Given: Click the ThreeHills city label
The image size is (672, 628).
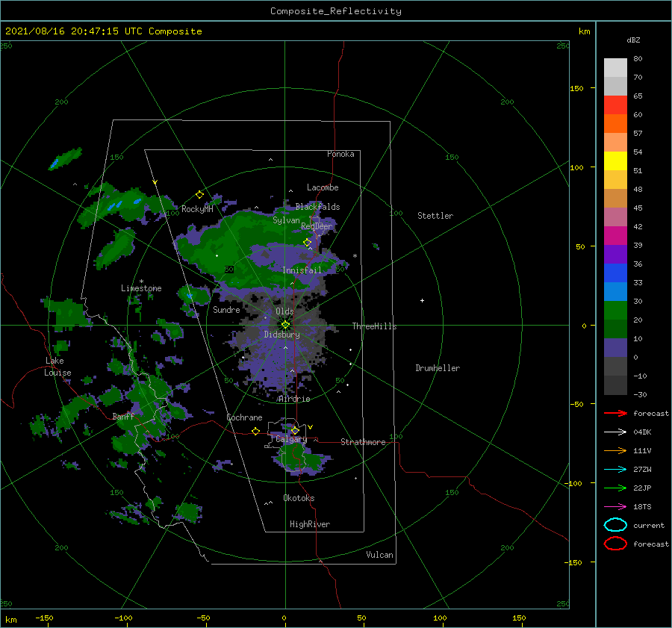Looking at the screenshot, I should (374, 326).
